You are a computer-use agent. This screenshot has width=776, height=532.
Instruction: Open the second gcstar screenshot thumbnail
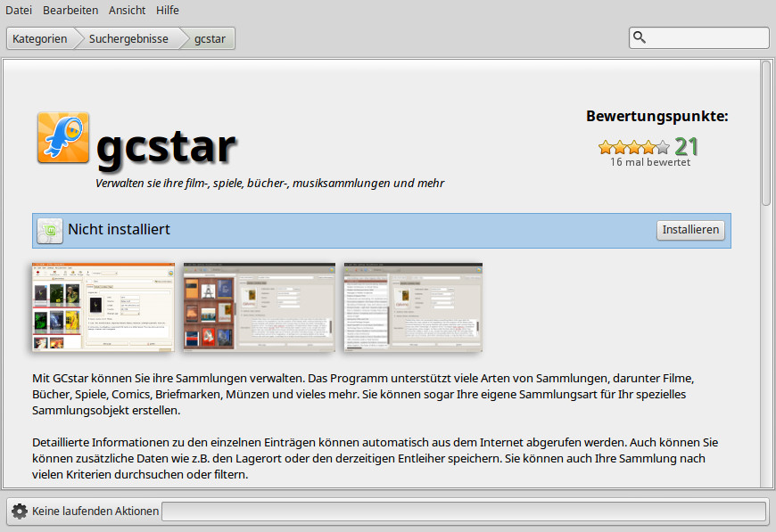[x=259, y=307]
